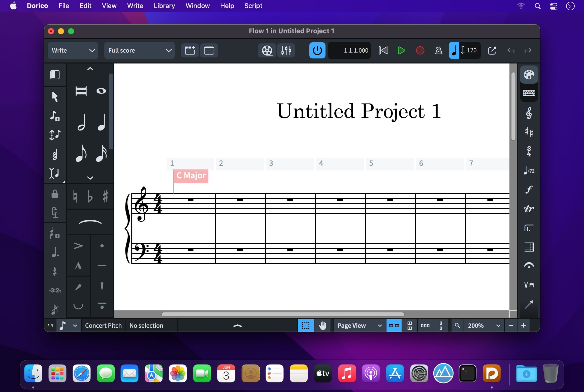
Task: Open the Script menu
Action: (x=253, y=6)
